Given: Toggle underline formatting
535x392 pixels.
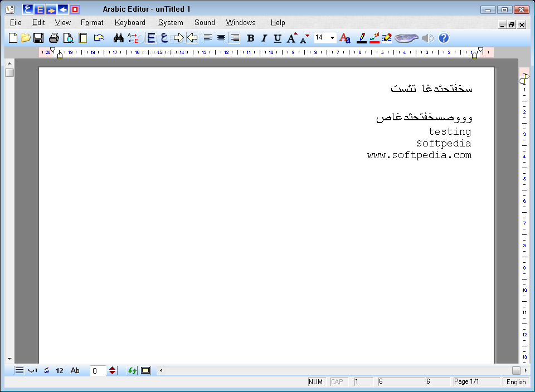Looking at the screenshot, I should click(278, 38).
